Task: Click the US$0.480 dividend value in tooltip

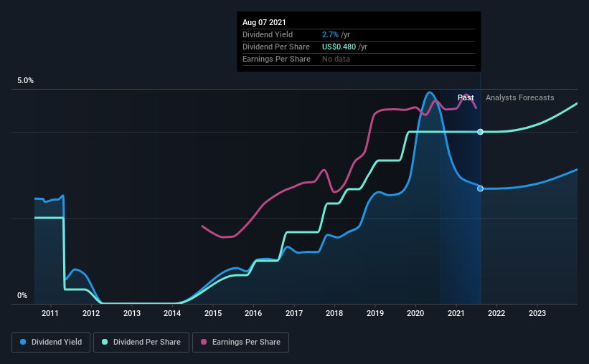Action: [x=339, y=47]
